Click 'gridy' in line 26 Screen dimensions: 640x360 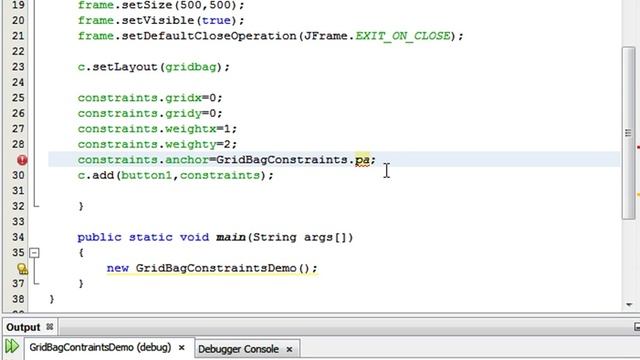pos(183,113)
